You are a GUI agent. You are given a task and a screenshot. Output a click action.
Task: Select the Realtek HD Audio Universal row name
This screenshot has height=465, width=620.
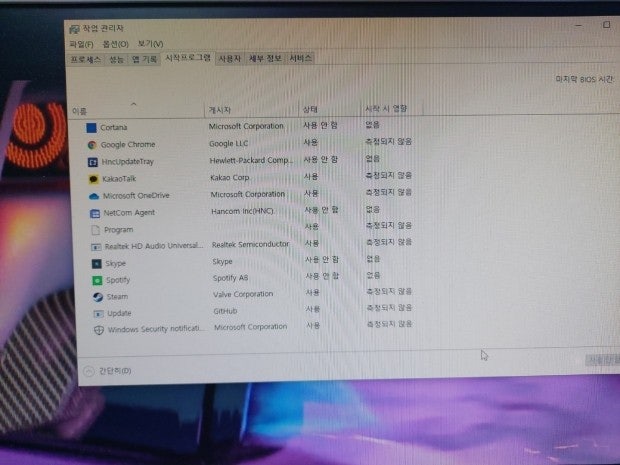click(x=154, y=246)
